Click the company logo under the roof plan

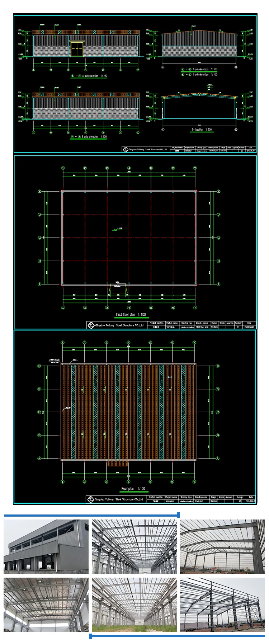(90, 499)
